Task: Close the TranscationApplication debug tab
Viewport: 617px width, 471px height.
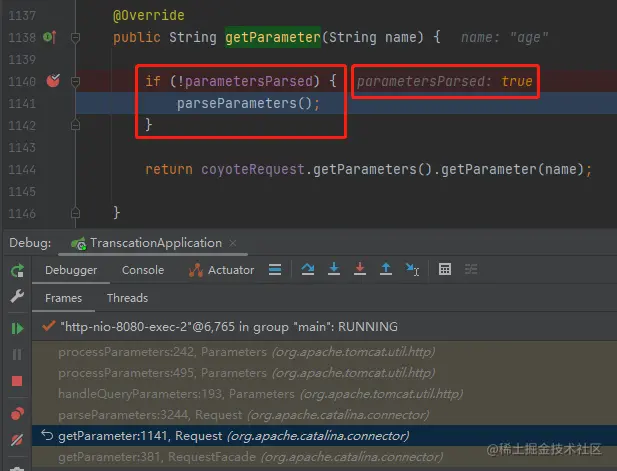Action: pyautogui.click(x=233, y=244)
